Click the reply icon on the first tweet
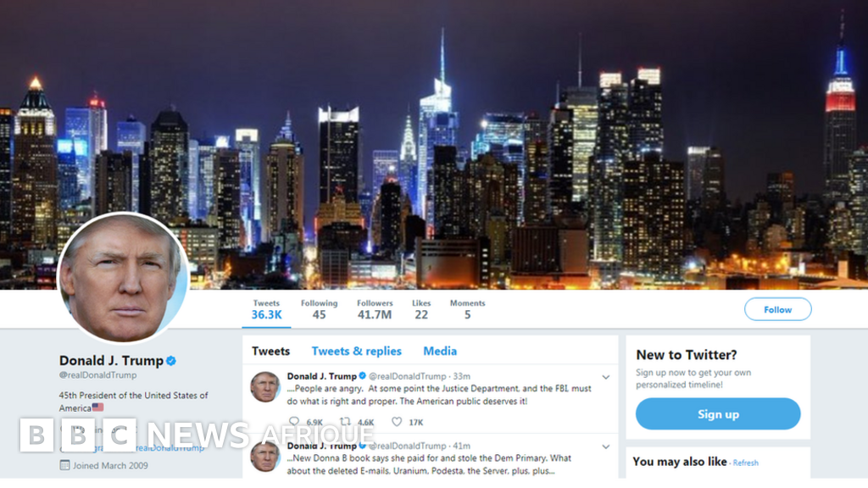868x488 pixels. click(294, 422)
